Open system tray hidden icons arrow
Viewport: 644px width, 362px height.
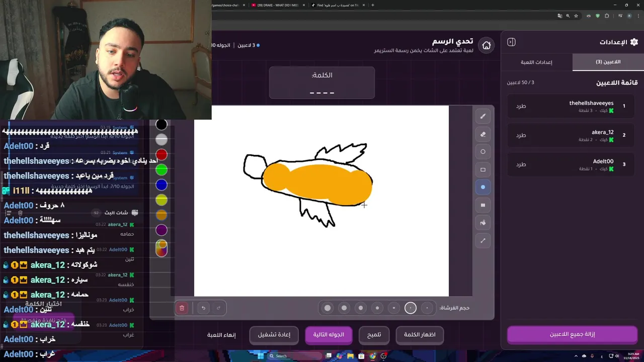576,356
